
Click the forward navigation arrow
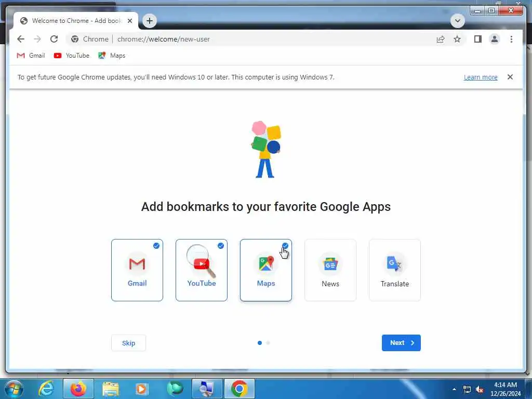(37, 39)
